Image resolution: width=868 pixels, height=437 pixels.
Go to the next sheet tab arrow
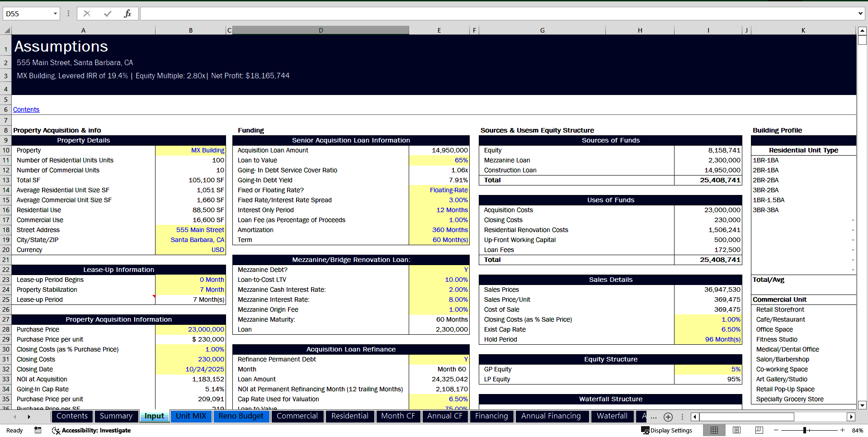pos(29,417)
